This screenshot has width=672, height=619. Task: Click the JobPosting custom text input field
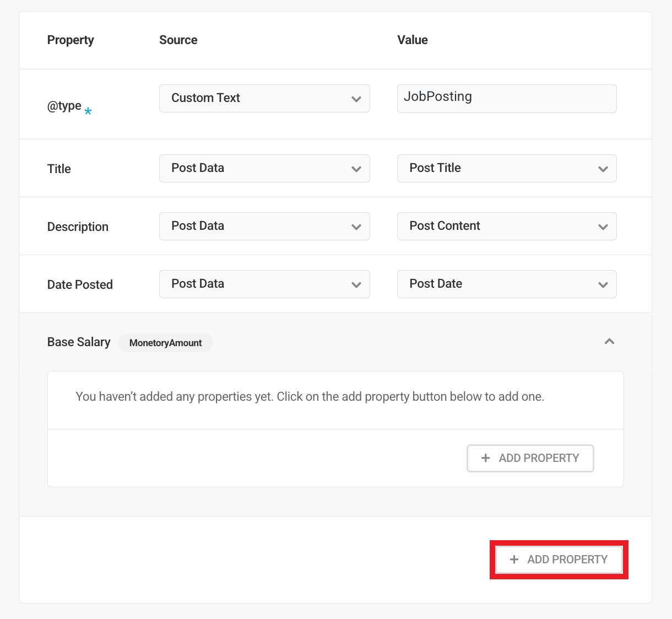click(507, 98)
